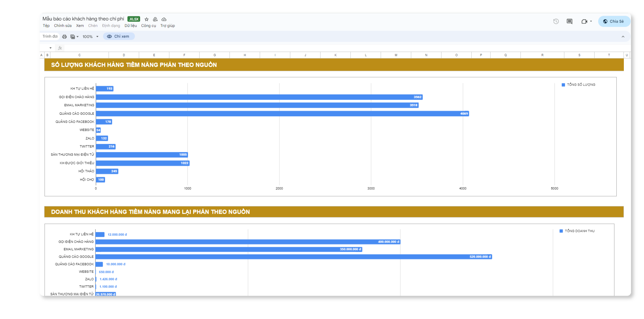Expand the name box dropdown arrow
The width and height of the screenshot is (644, 319).
[50, 48]
